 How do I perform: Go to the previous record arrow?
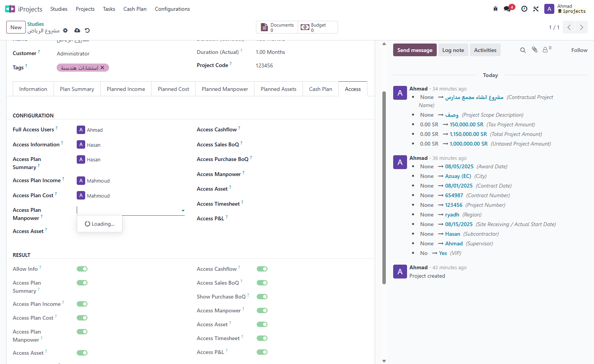(x=569, y=27)
